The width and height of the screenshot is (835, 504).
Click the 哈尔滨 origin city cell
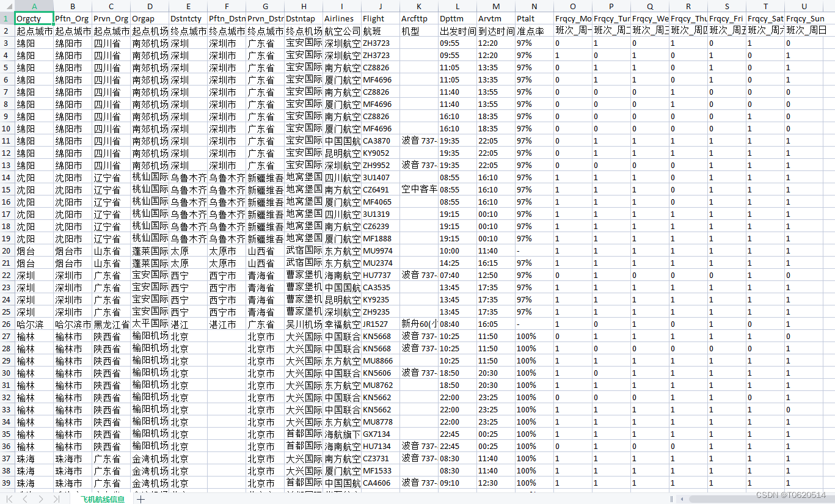point(34,324)
